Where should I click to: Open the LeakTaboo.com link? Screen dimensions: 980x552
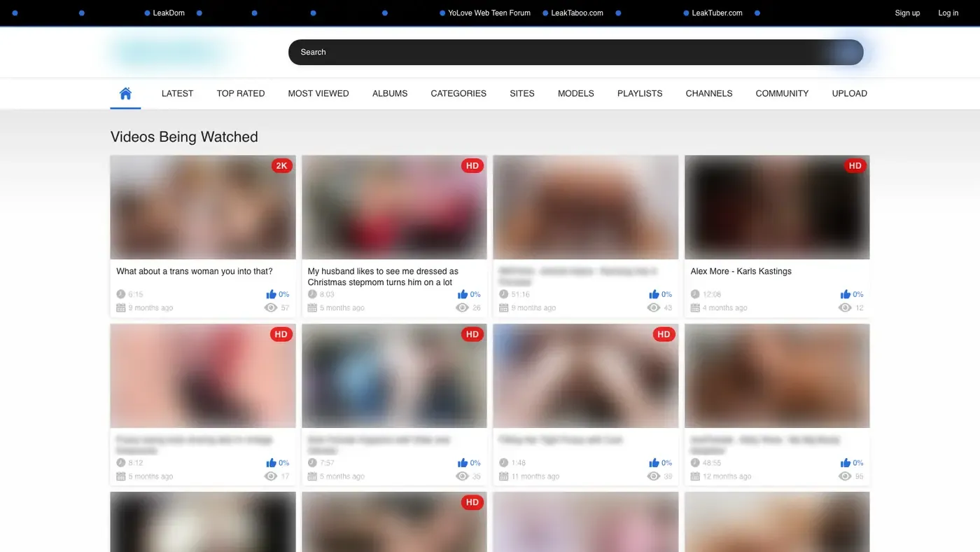point(577,13)
